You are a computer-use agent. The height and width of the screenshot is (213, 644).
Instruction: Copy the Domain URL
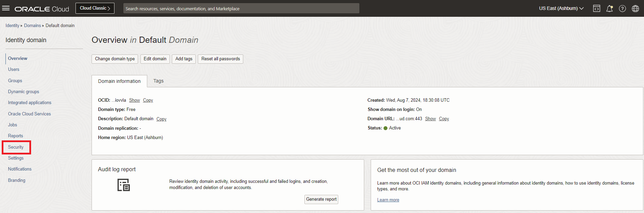[x=444, y=119]
